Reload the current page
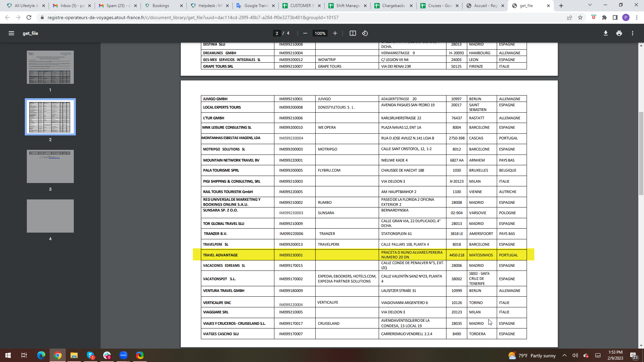 coord(29,17)
